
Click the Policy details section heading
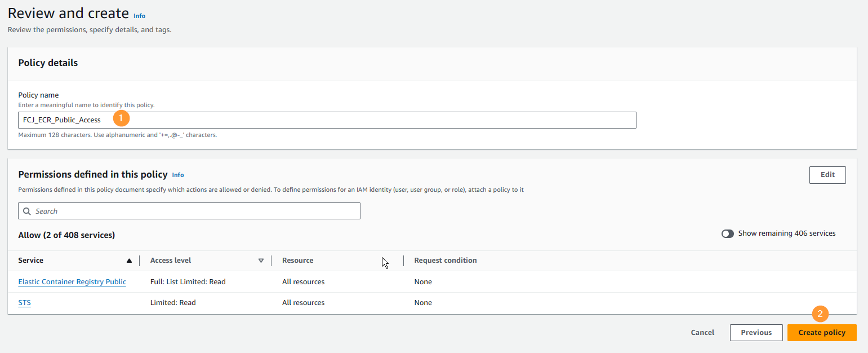(x=48, y=63)
